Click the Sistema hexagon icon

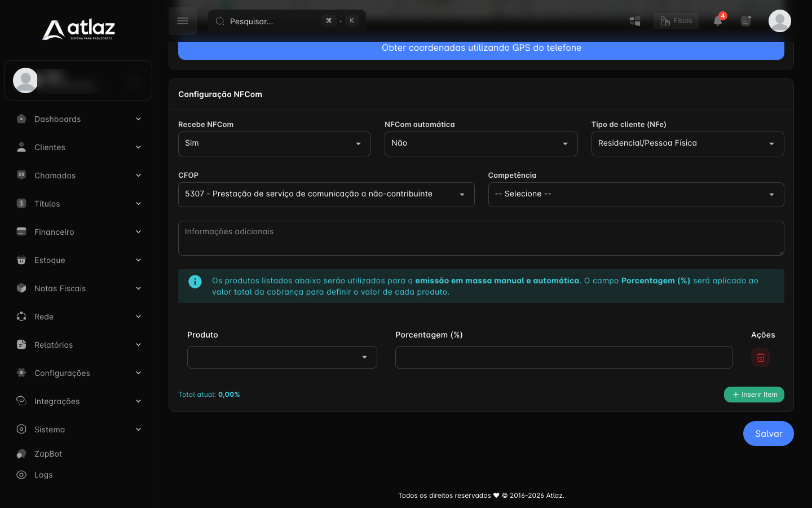pyautogui.click(x=21, y=429)
